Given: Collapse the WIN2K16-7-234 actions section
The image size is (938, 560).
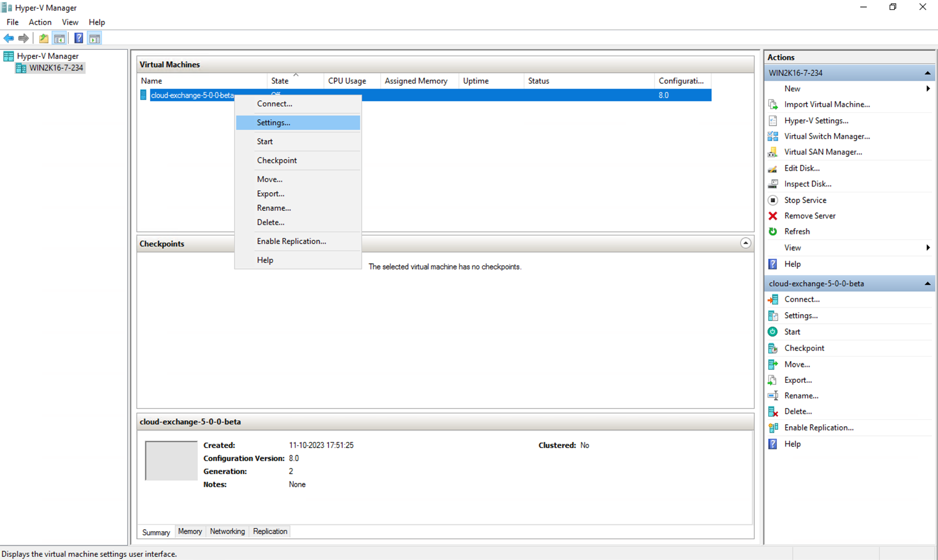Looking at the screenshot, I should click(927, 73).
